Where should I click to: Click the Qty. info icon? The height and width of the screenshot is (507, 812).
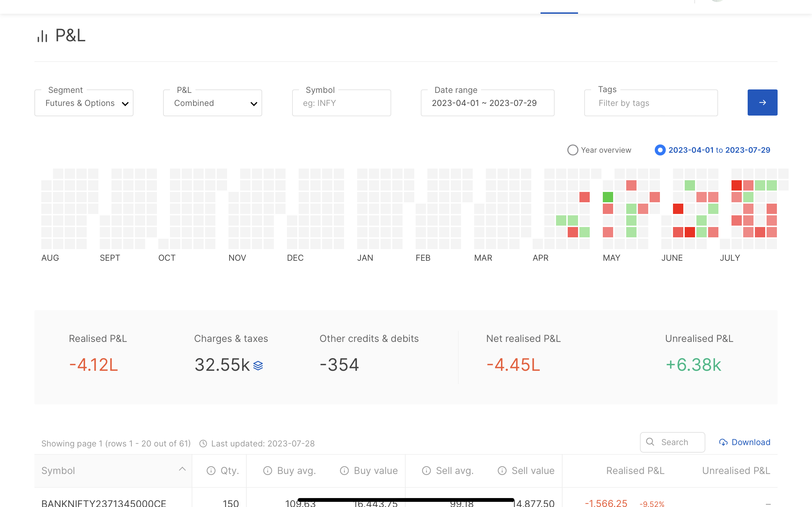point(211,471)
